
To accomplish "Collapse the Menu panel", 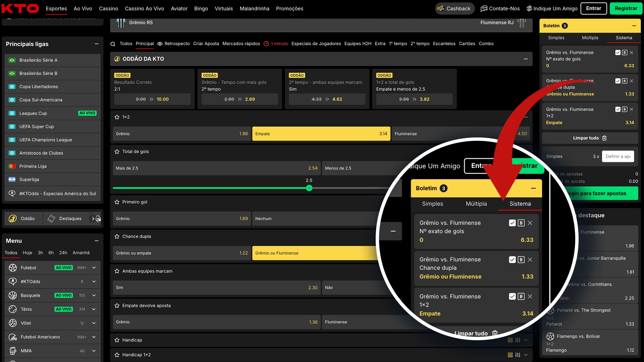I will coord(97,241).
